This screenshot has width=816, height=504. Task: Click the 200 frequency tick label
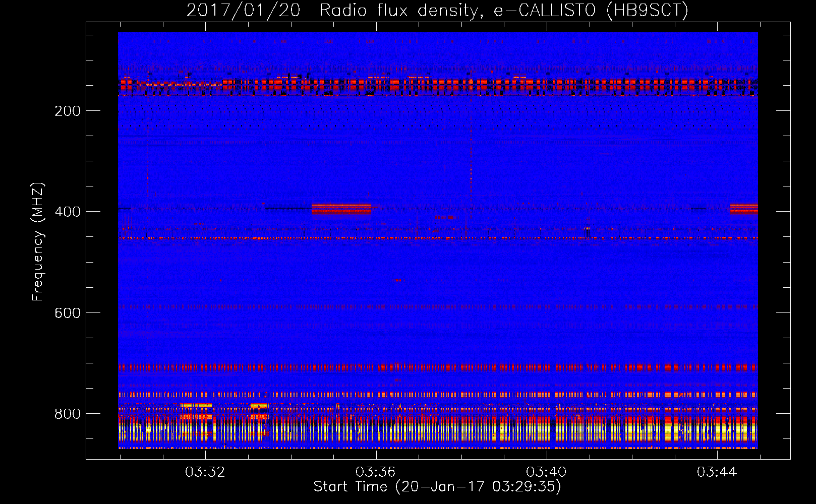click(x=68, y=111)
